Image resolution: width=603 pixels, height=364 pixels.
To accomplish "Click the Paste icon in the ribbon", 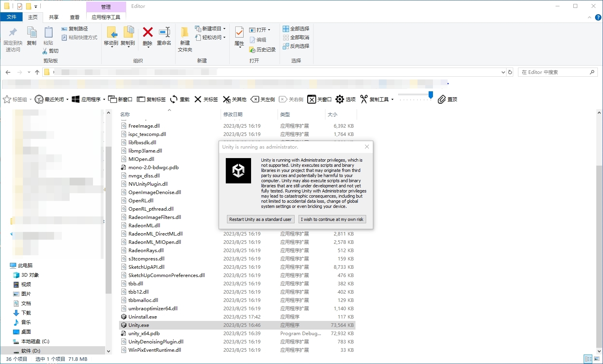I will point(48,32).
